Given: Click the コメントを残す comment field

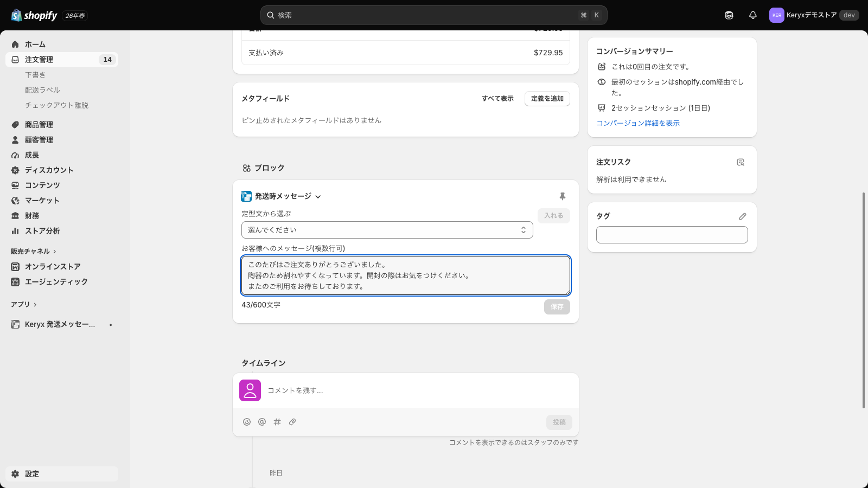Looking at the screenshot, I should tap(406, 390).
